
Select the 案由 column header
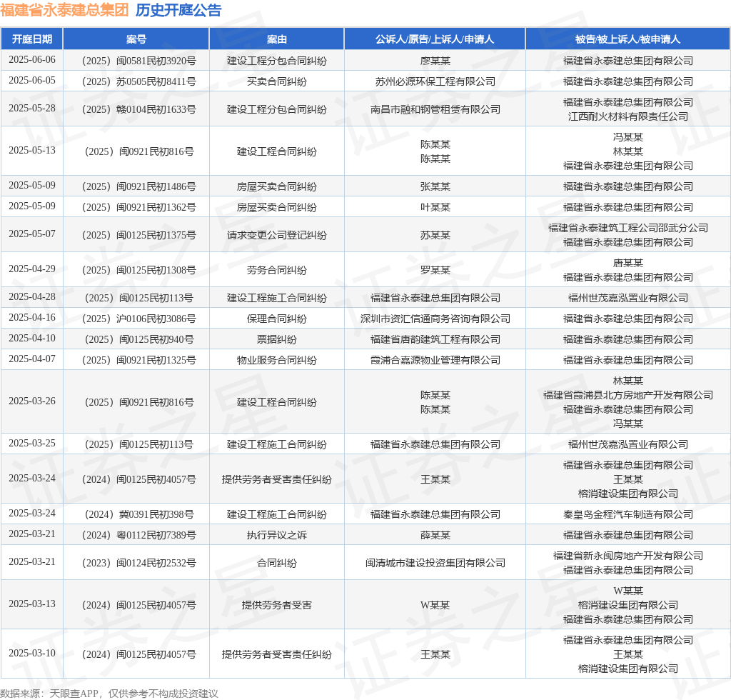[276, 39]
